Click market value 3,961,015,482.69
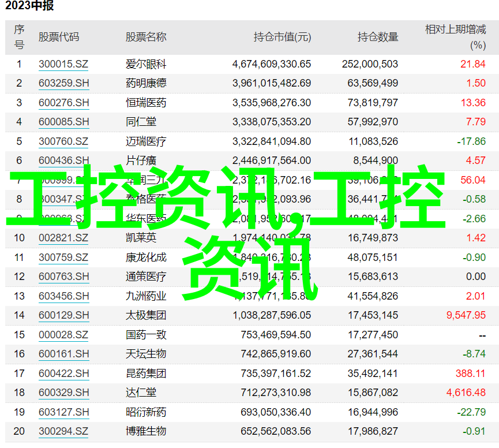This screenshot has height=448, width=499. [x=272, y=84]
